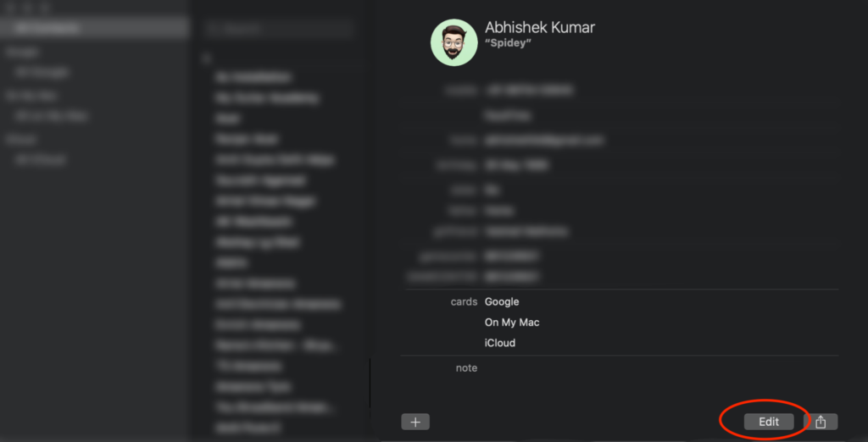Screen dimensions: 868x442
Task: Click the contact's gmail email address
Action: 542,141
